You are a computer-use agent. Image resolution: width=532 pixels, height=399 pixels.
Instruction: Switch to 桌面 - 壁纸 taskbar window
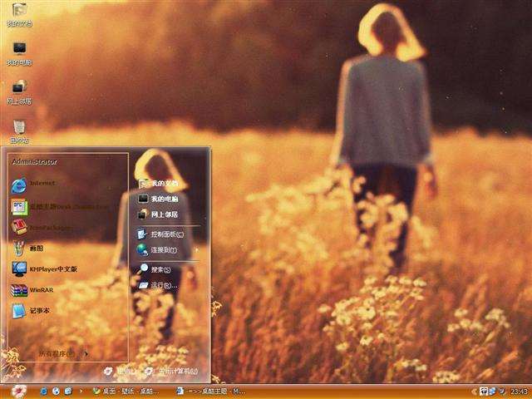[x=126, y=392]
